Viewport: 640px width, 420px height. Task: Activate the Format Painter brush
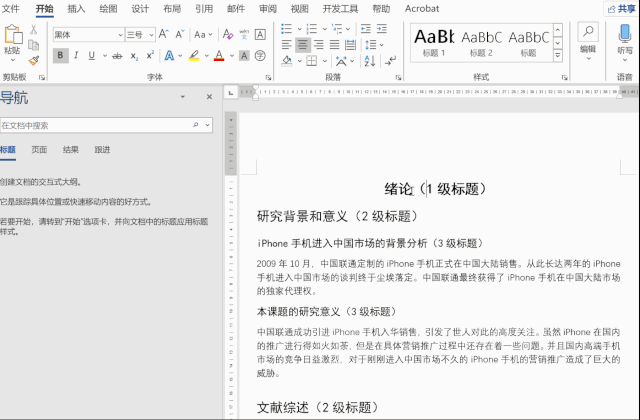[x=34, y=60]
